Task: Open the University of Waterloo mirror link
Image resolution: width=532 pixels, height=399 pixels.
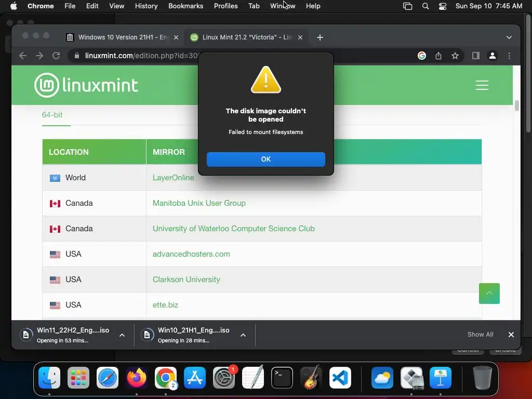Action: point(233,229)
